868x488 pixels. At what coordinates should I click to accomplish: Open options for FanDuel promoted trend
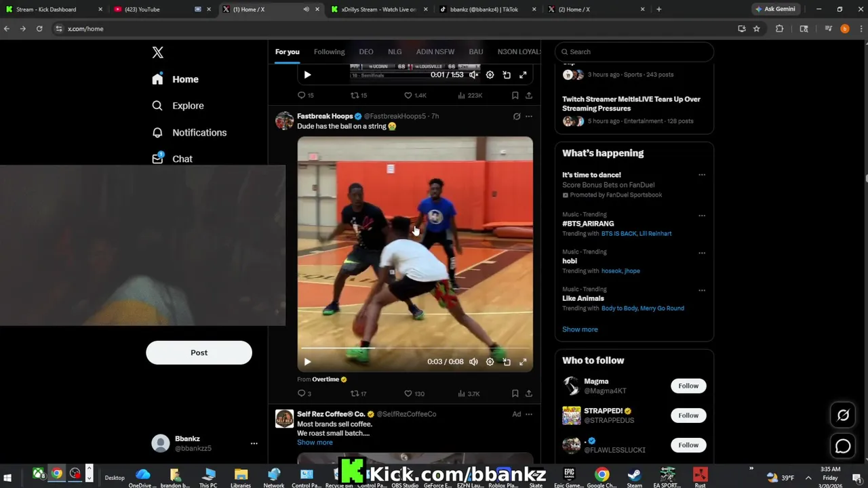click(702, 175)
